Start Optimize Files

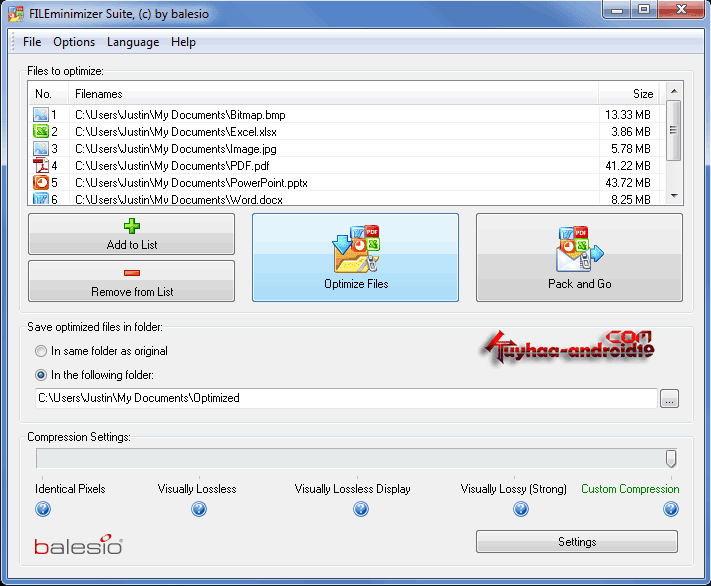(x=356, y=257)
